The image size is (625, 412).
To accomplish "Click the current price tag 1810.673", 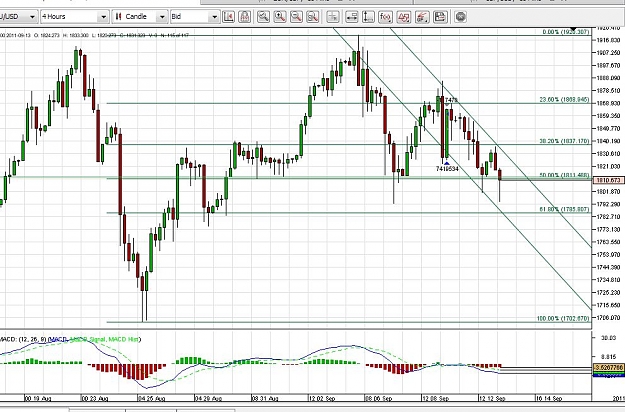I will point(607,180).
